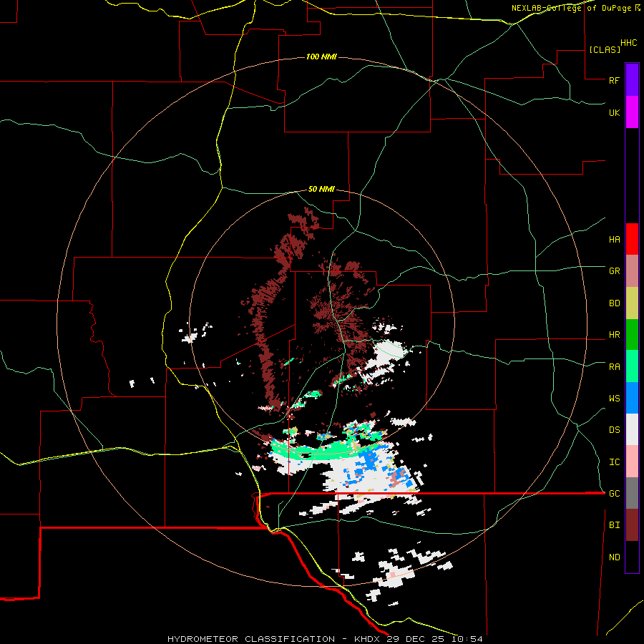Click the IC legend label
The height and width of the screenshot is (644, 644).
tap(614, 462)
